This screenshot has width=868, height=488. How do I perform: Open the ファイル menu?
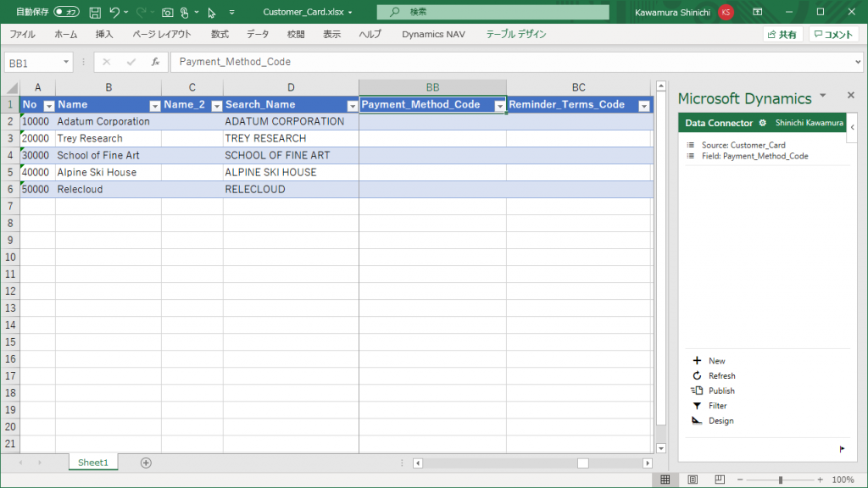click(x=23, y=34)
